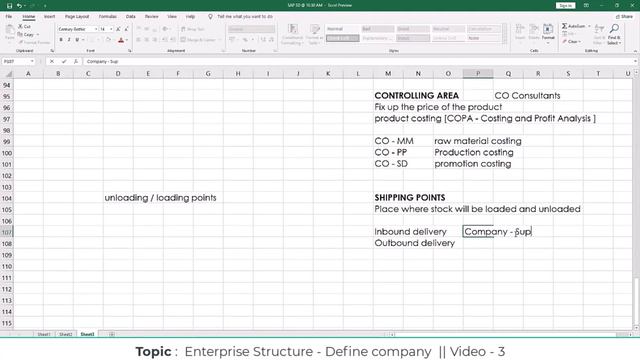Click unloading / loading points cell

click(160, 198)
